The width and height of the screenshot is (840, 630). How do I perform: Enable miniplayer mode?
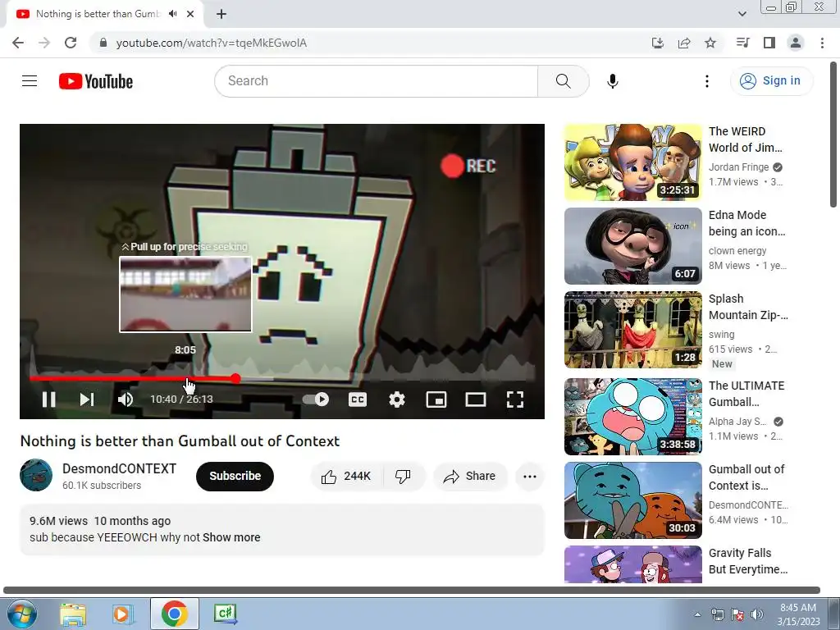436,399
